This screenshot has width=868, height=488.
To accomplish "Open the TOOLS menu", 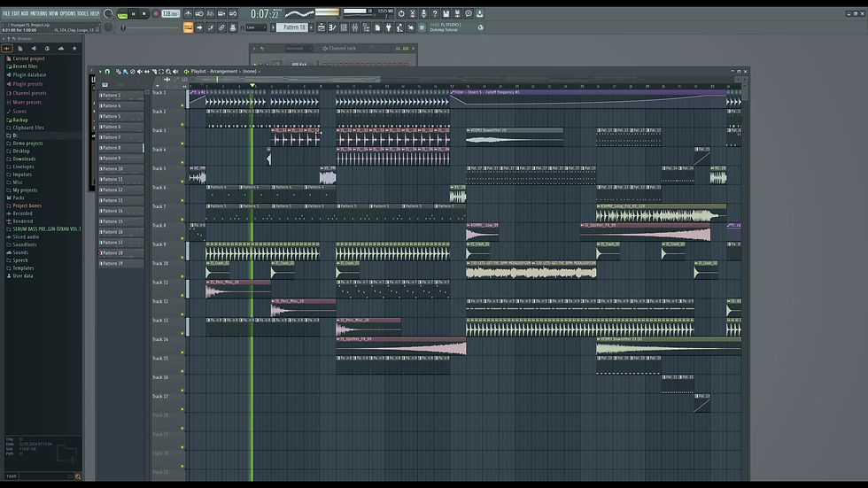I will (82, 13).
